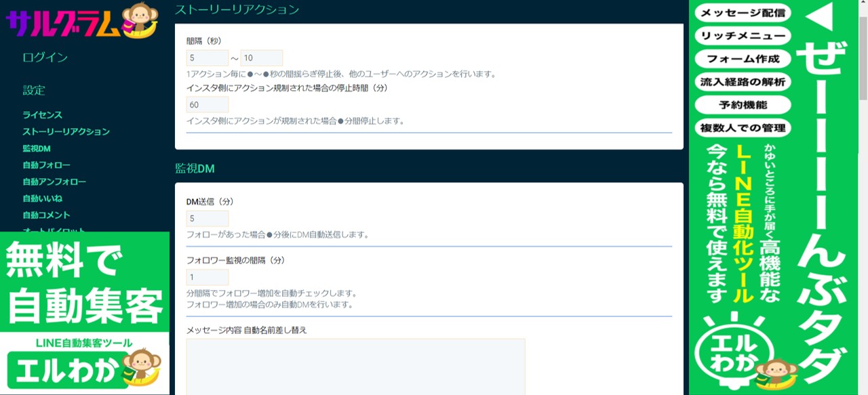
Task: Open the ログイン sidebar item
Action: 45,58
